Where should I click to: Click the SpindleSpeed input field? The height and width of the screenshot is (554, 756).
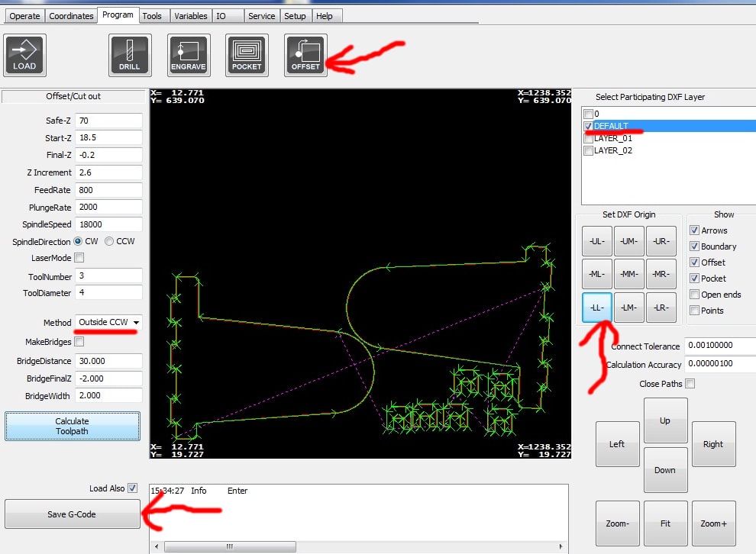[x=108, y=224]
